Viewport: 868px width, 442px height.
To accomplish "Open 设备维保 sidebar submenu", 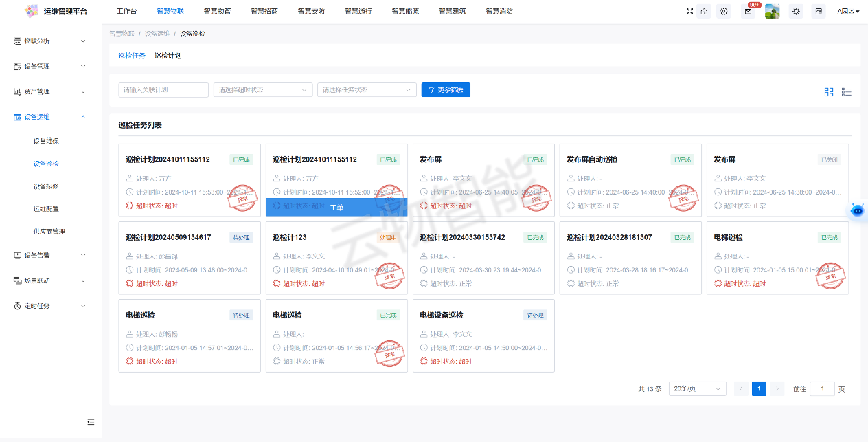I will (x=46, y=141).
